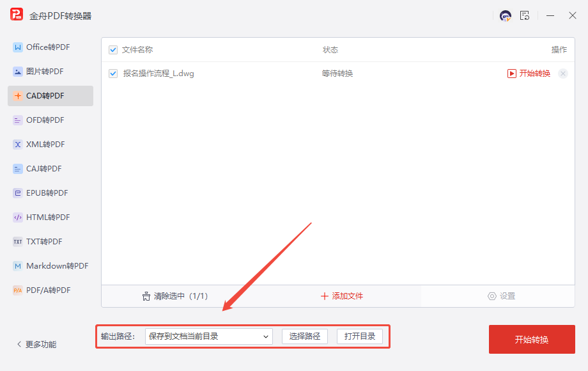The image size is (588, 371).
Task: Go back via 更多功能 link
Action: (37, 344)
